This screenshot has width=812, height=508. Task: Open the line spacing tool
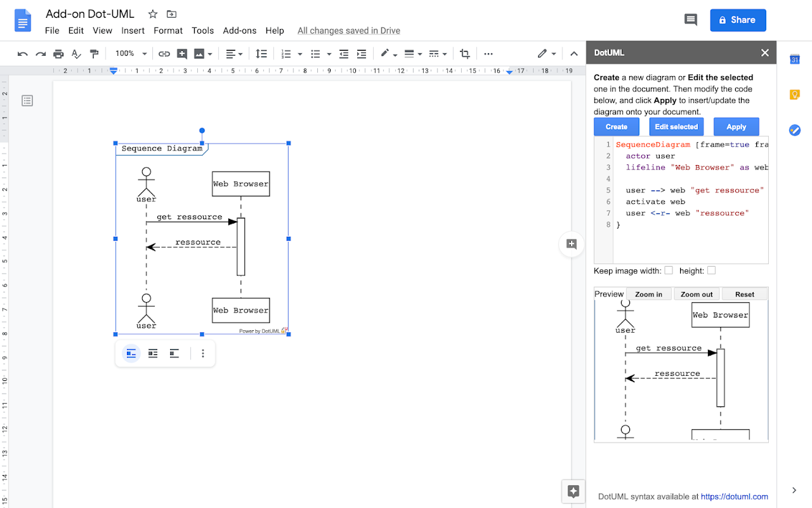tap(261, 54)
